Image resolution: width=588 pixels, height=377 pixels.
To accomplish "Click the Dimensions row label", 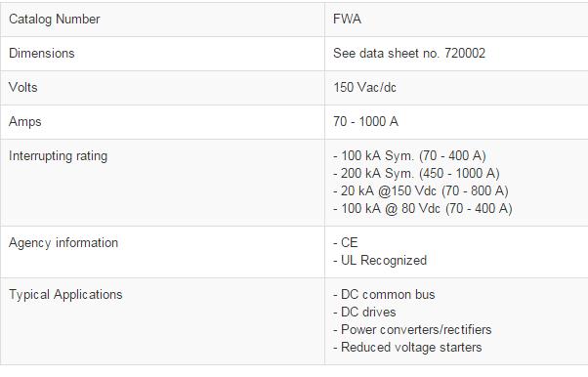I will 42,54.
